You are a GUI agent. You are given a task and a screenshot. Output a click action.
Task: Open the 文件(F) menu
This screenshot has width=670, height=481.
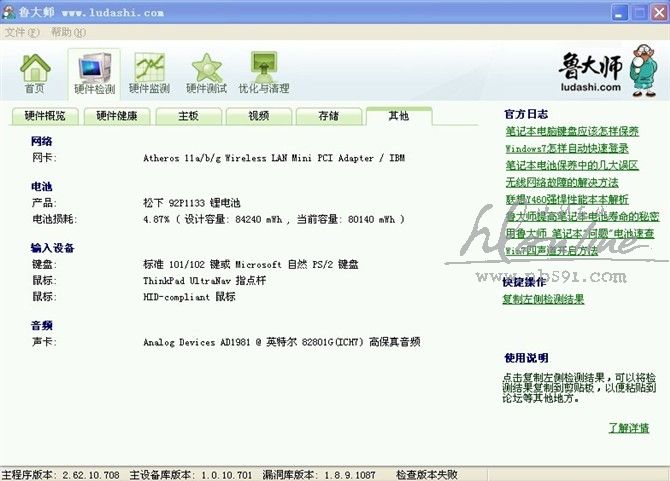[x=22, y=32]
